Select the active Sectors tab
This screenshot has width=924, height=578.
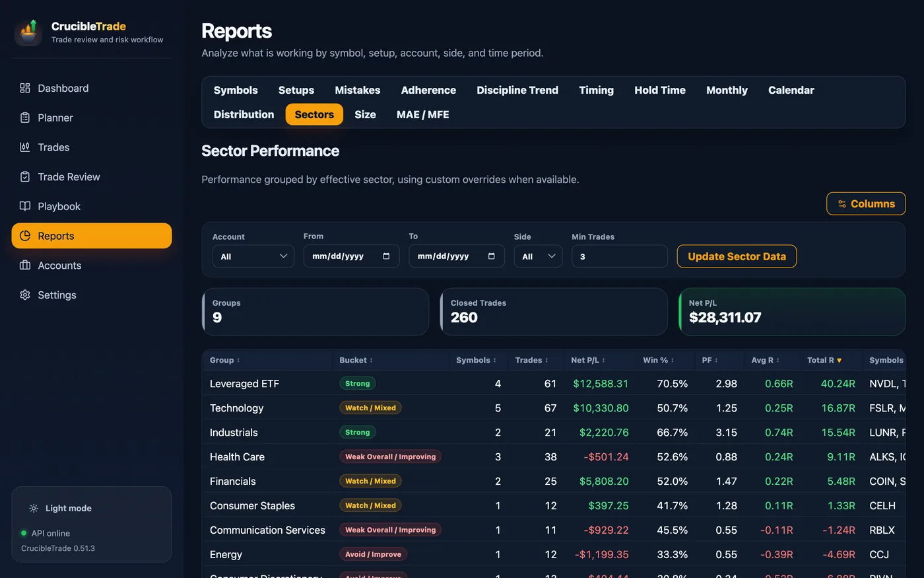pyautogui.click(x=314, y=114)
